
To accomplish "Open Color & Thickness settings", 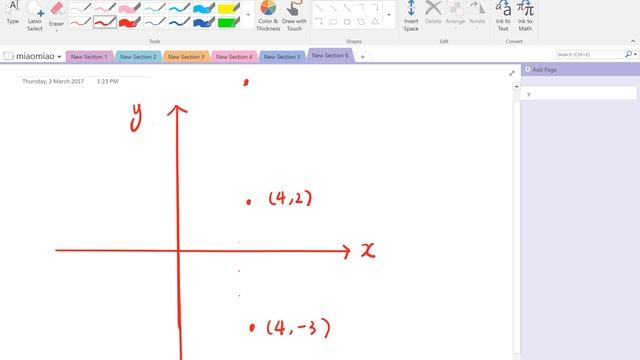I will coord(268,16).
